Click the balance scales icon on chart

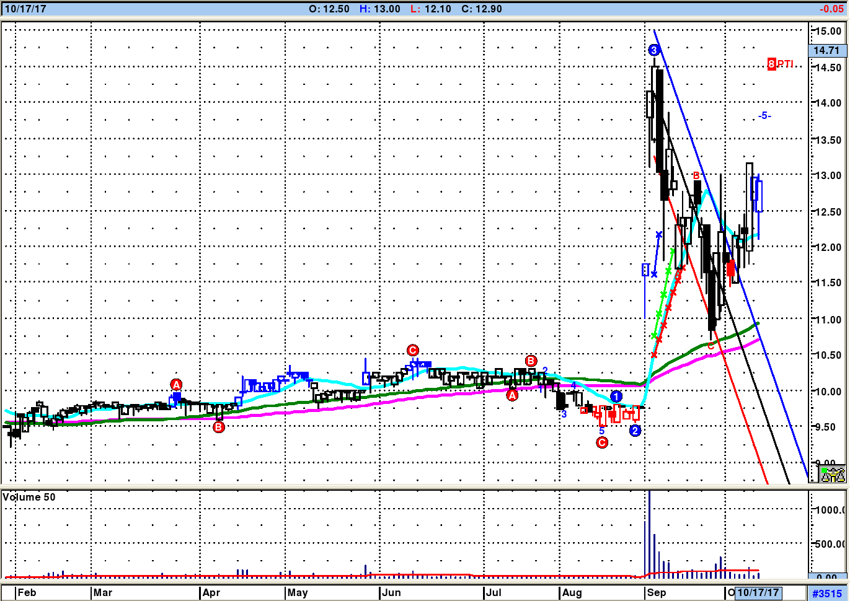point(833,475)
